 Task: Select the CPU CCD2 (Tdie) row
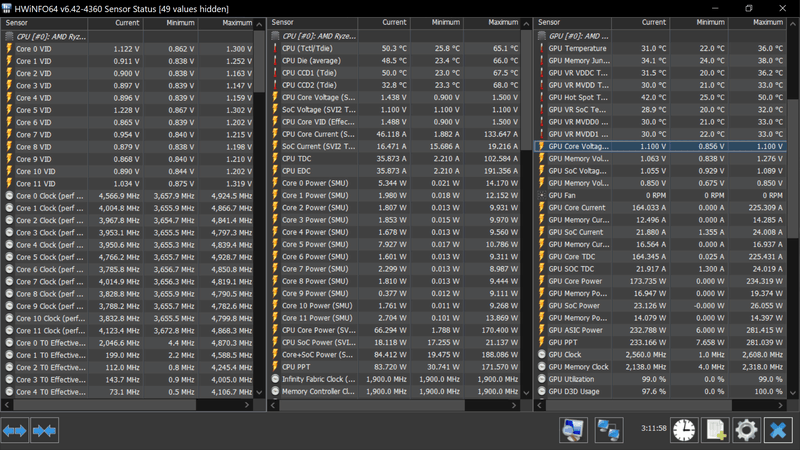tap(394, 85)
